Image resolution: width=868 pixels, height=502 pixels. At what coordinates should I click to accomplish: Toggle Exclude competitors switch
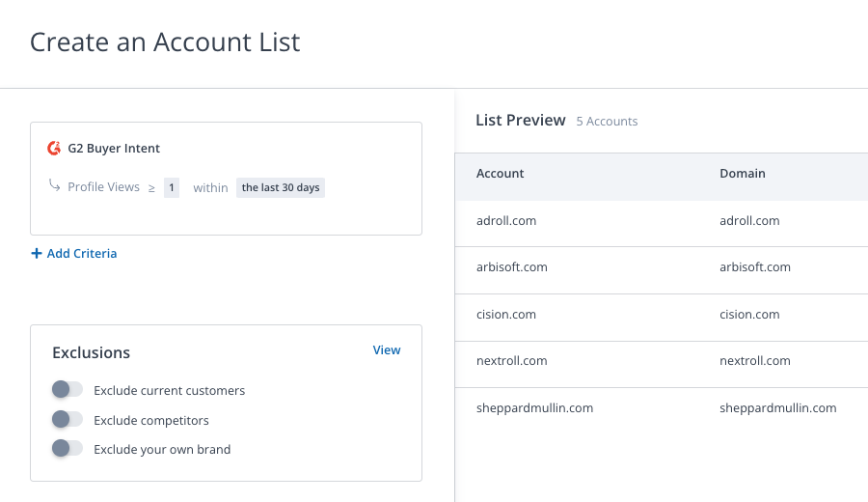(x=67, y=420)
